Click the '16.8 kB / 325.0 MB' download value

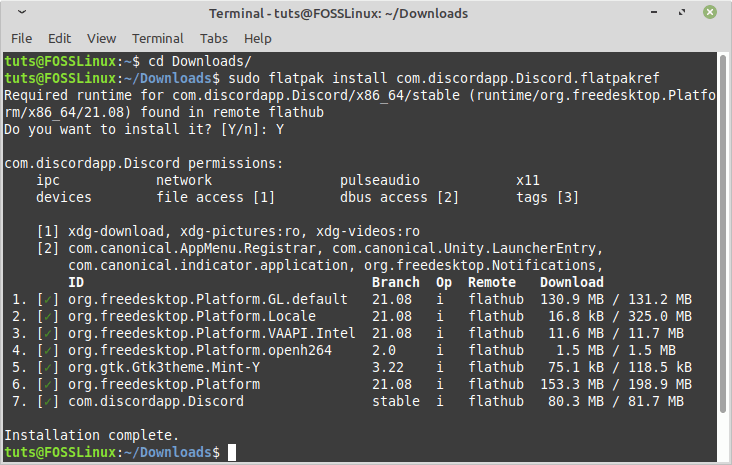click(620, 317)
